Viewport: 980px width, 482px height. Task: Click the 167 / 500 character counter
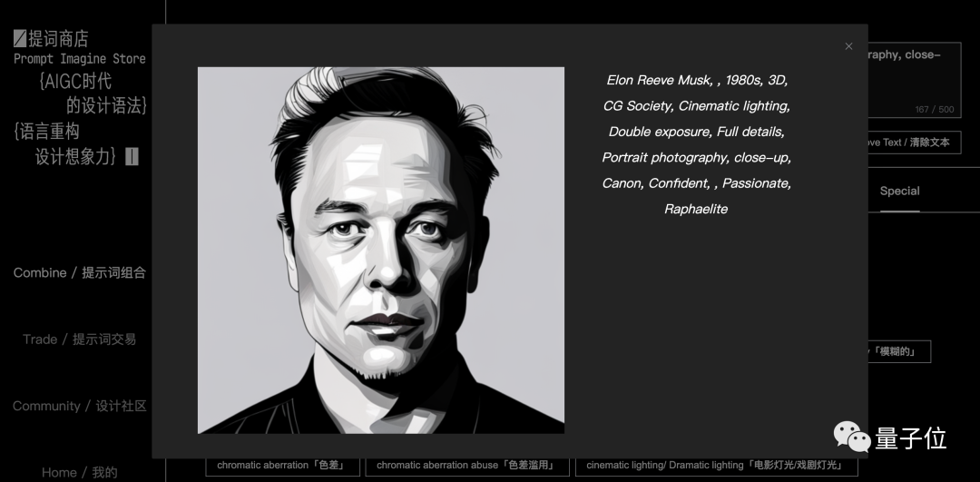(935, 110)
